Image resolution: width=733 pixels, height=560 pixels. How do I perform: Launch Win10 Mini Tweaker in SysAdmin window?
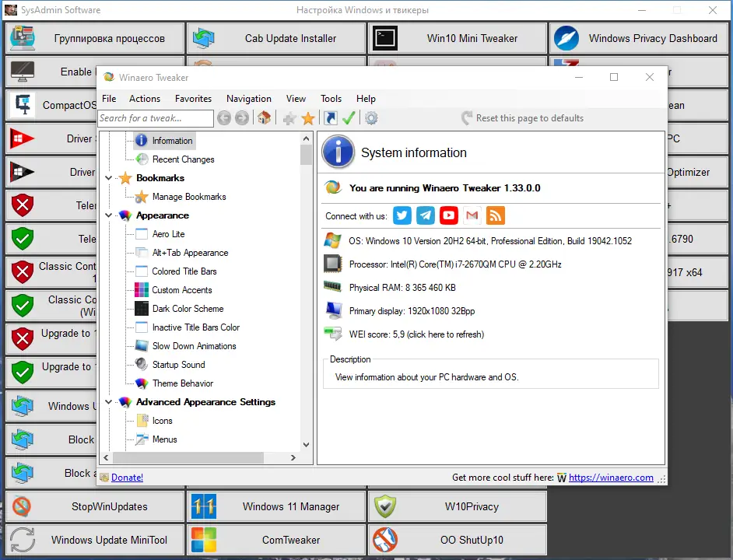click(x=458, y=38)
